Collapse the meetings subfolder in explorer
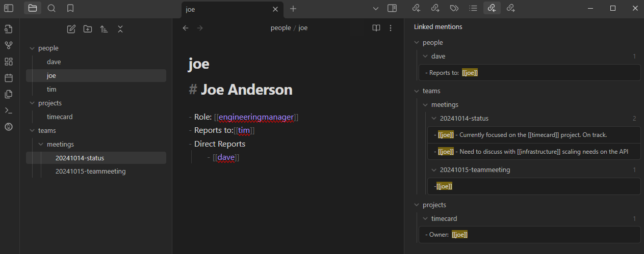Image resolution: width=644 pixels, height=254 pixels. point(40,145)
